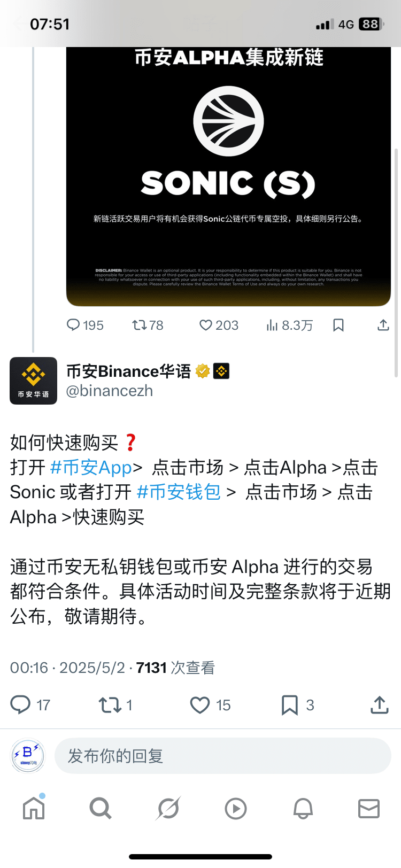Like the quoted post with 203 likes
The image size is (401, 868).
[x=206, y=325]
